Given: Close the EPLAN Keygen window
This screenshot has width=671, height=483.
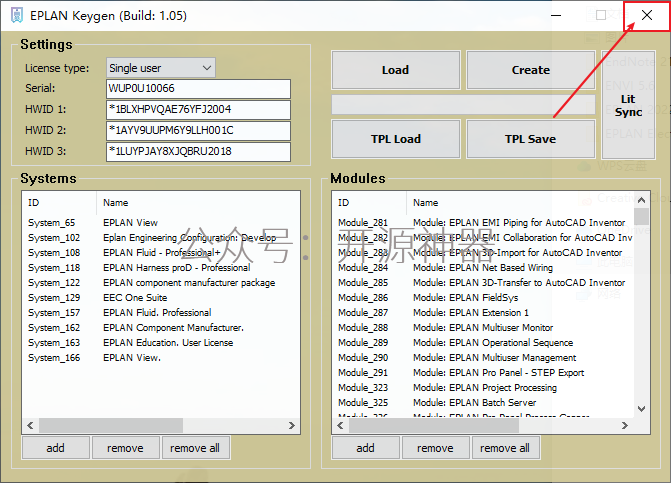Looking at the screenshot, I should pyautogui.click(x=647, y=15).
